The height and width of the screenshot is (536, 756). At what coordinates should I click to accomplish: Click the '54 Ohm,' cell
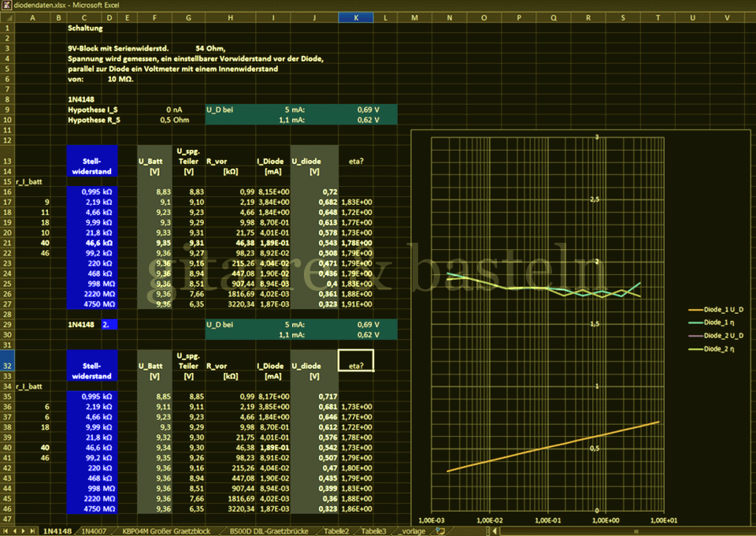[211, 48]
